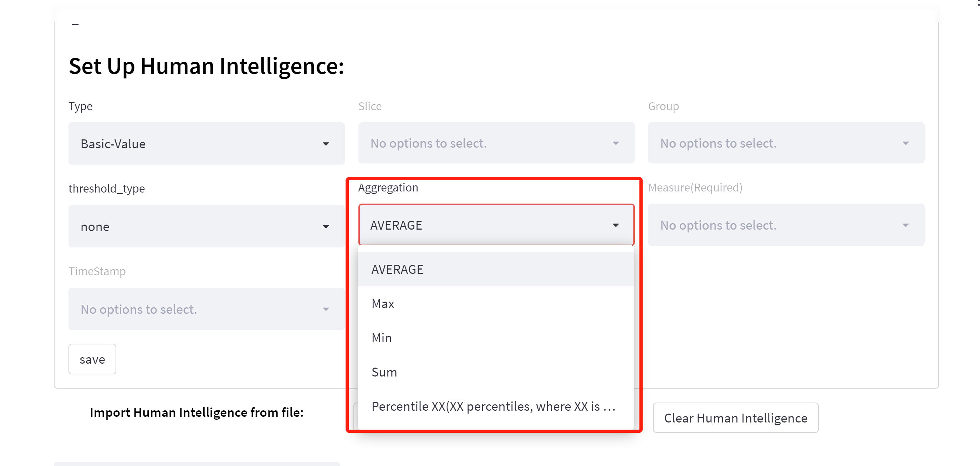
Task: Click the Clear Human Intelligence button
Action: (x=735, y=418)
